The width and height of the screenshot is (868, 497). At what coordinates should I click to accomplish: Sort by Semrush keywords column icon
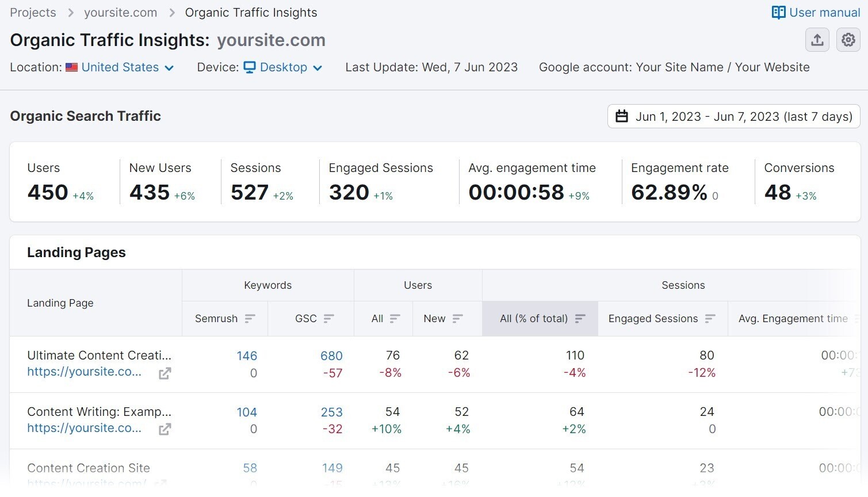pyautogui.click(x=250, y=319)
